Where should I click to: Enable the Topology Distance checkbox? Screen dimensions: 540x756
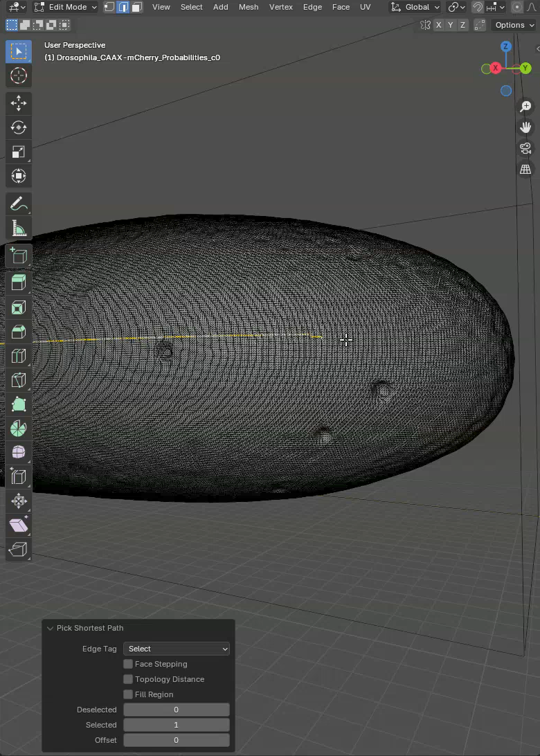point(128,679)
